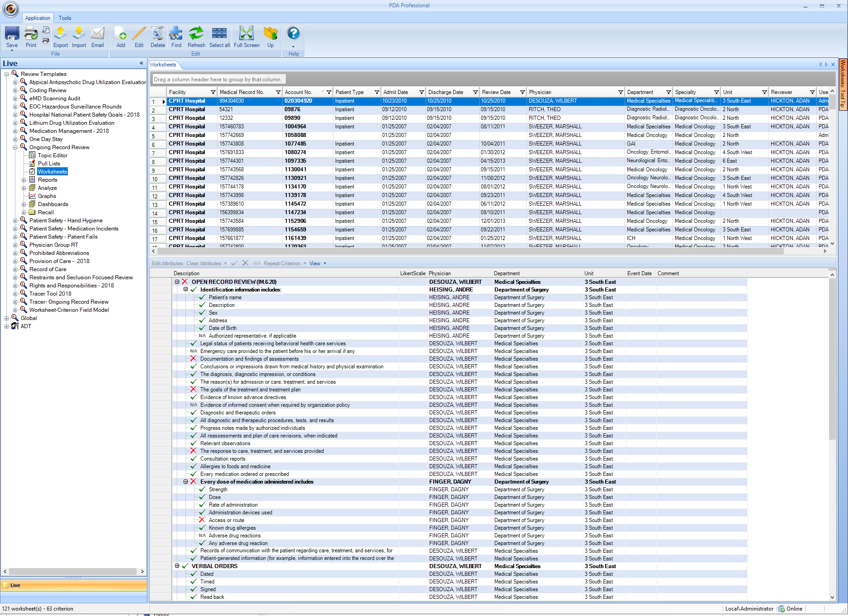Image resolution: width=848 pixels, height=616 pixels.
Task: Open the Application ribbon tab
Action: tap(38, 18)
